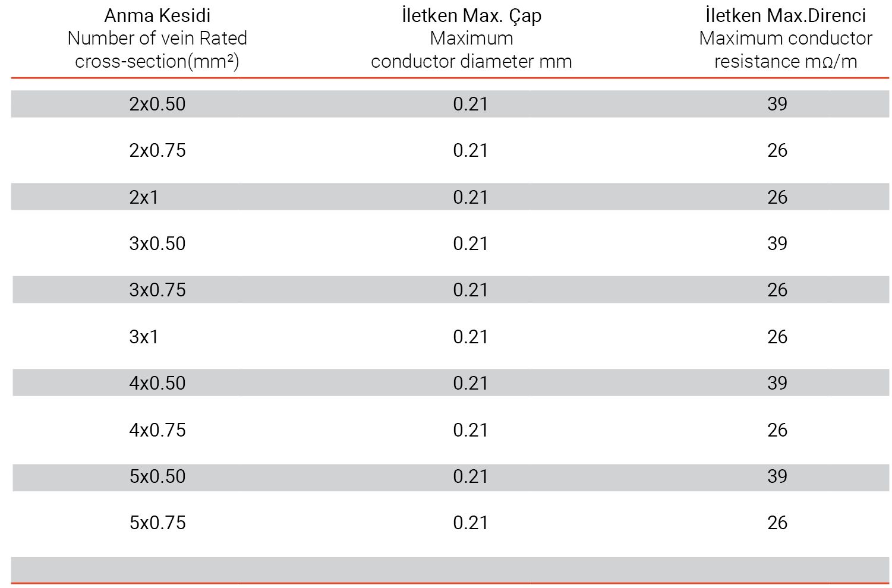892x588 pixels.
Task: Select the 4x0.50 cross-section cell
Action: [157, 383]
